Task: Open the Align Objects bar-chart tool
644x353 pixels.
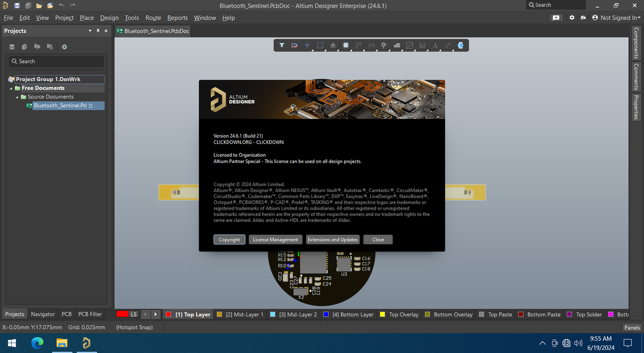Action: click(x=333, y=45)
